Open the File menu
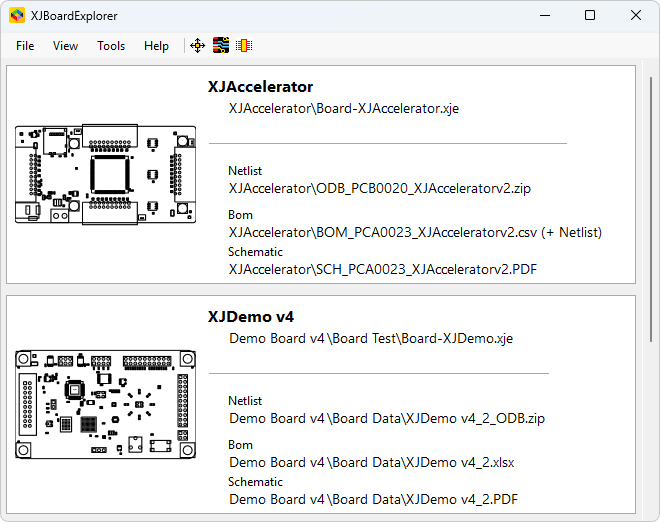 tap(25, 46)
